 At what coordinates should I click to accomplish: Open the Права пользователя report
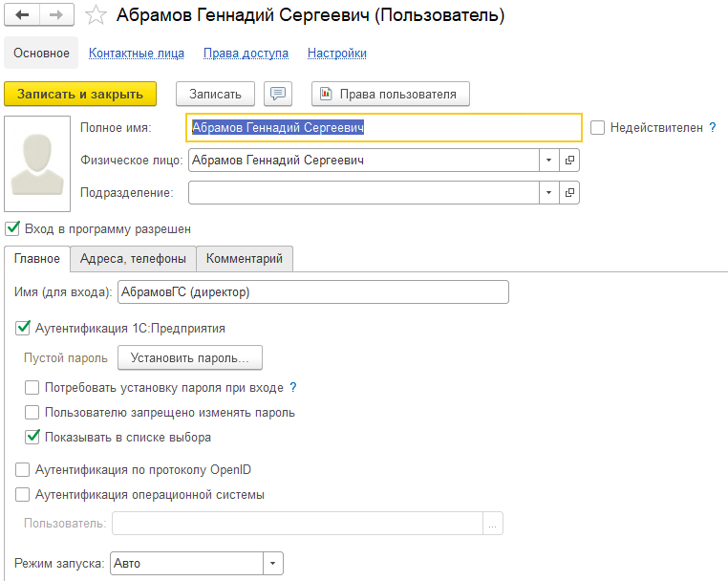pyautogui.click(x=391, y=94)
